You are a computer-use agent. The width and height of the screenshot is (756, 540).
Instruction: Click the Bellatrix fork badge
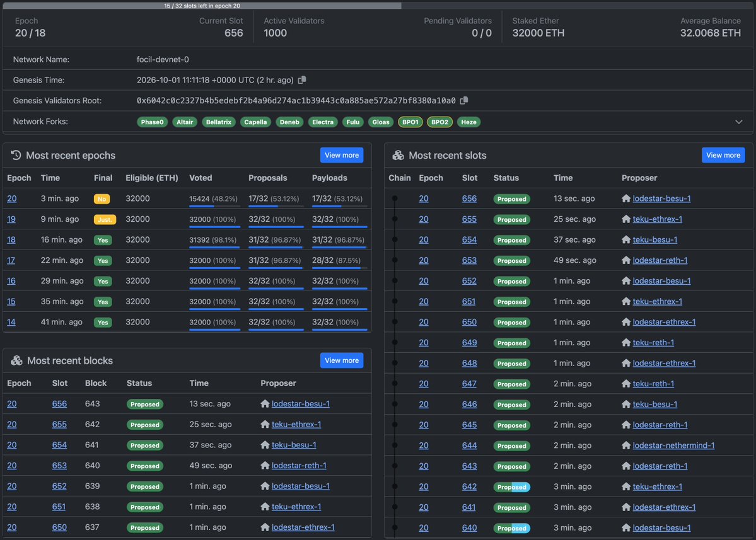pyautogui.click(x=218, y=122)
